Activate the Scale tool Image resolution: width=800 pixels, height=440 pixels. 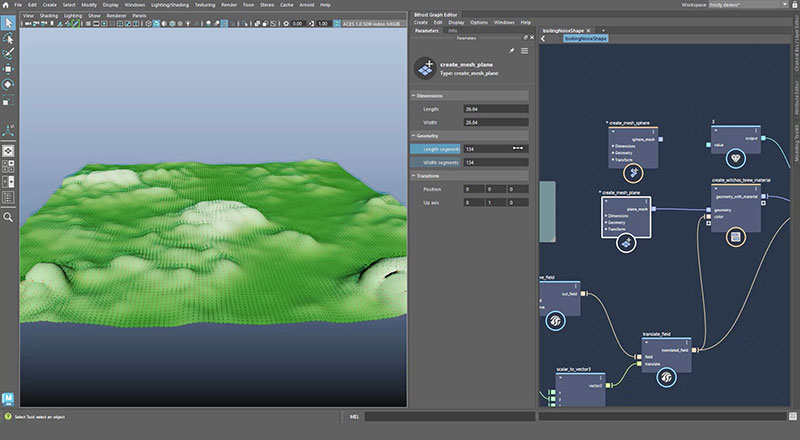(x=8, y=100)
